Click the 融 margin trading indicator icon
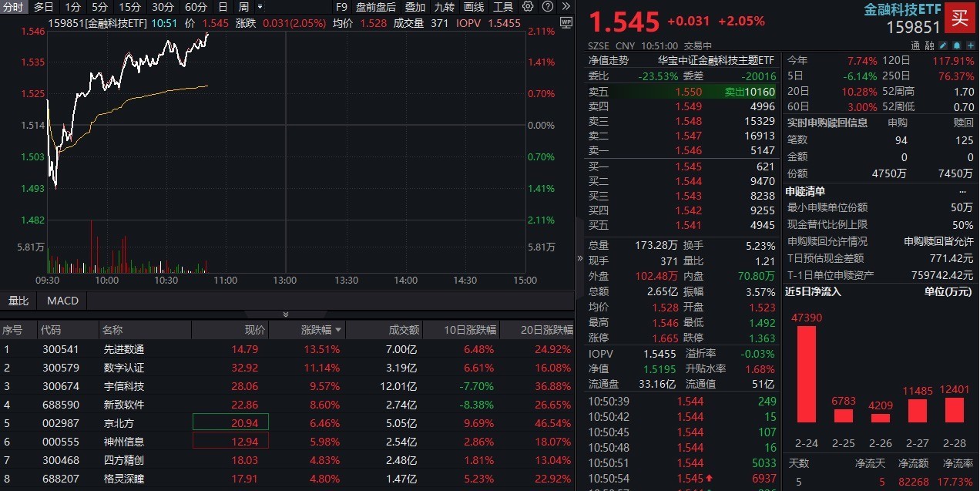980x491 pixels. click(929, 46)
